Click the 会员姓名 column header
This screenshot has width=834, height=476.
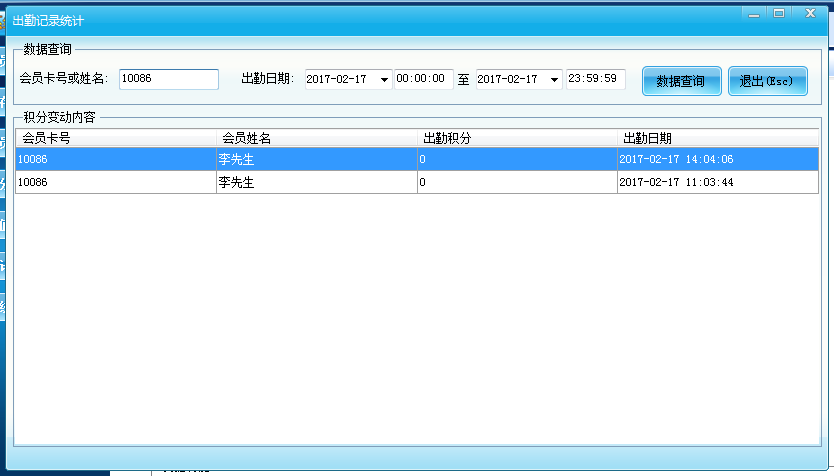pyautogui.click(x=317, y=138)
